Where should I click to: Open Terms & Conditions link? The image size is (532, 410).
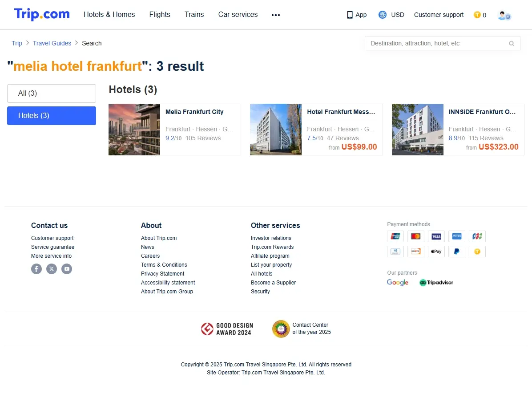pyautogui.click(x=164, y=264)
